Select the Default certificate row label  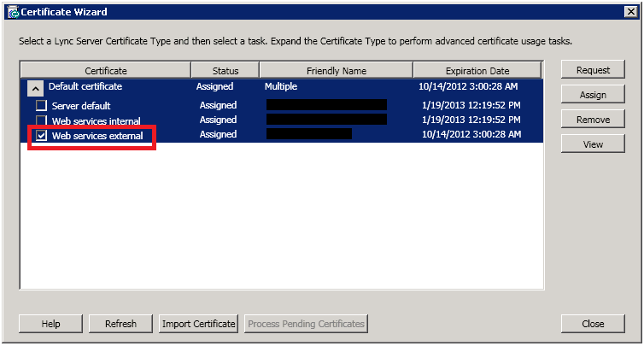tap(85, 86)
